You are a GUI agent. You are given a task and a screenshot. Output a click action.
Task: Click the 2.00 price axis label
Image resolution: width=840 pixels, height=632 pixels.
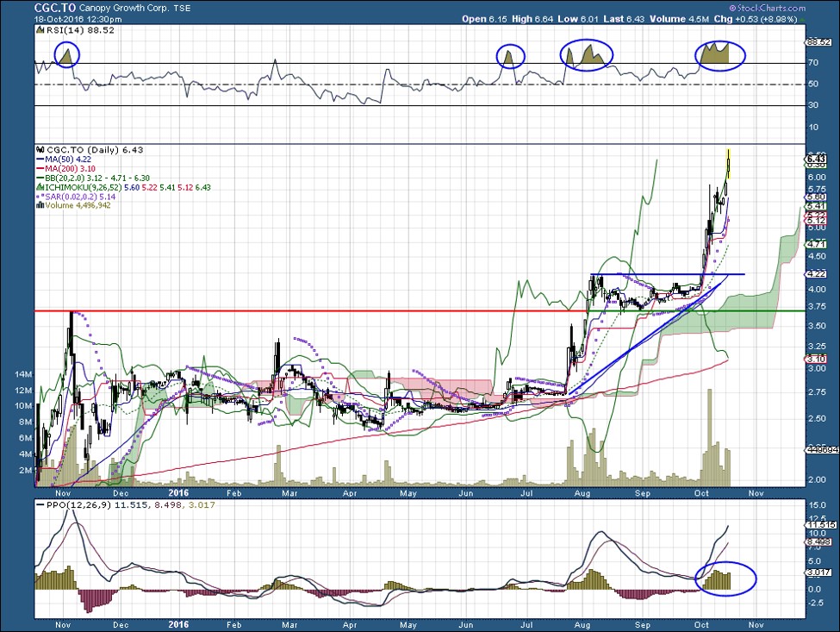click(x=817, y=479)
